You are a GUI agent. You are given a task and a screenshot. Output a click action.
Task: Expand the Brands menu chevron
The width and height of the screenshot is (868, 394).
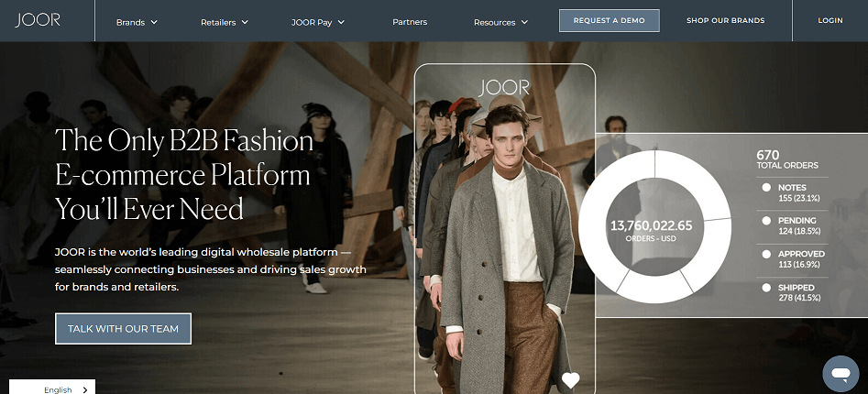(154, 22)
